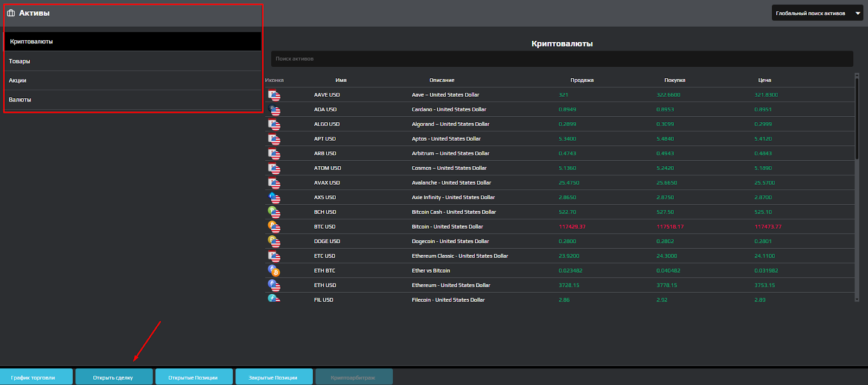Open the График торговли tab
Screen dimensions: 868x385
(36, 377)
